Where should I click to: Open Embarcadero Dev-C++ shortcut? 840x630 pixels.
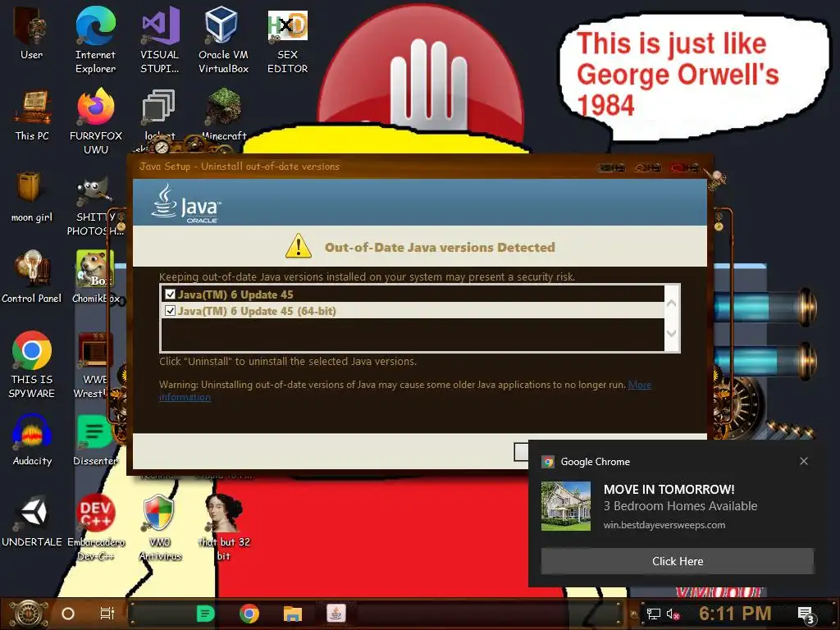point(95,527)
